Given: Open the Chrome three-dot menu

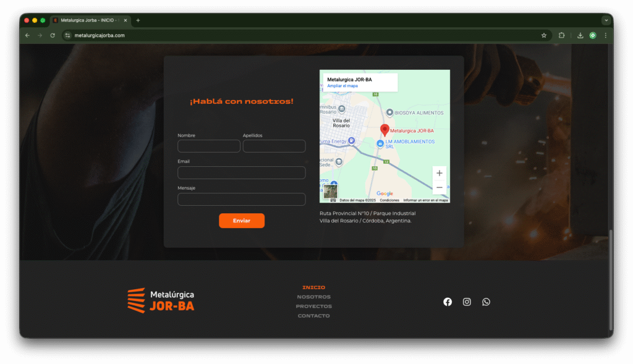Looking at the screenshot, I should pos(605,35).
